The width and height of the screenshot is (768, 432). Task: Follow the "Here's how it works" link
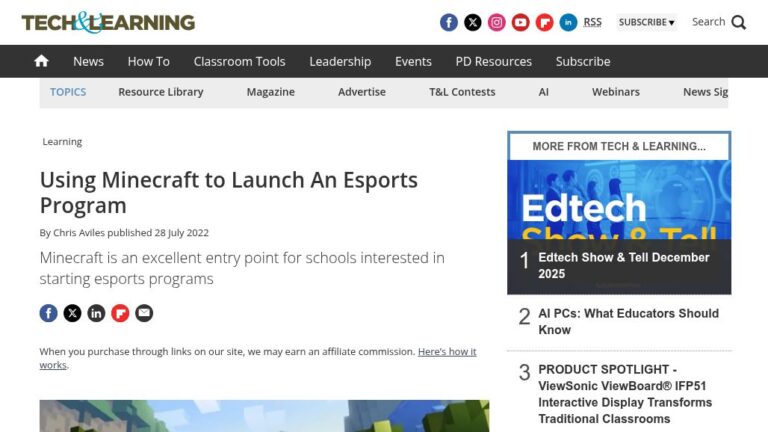pyautogui.click(x=447, y=352)
